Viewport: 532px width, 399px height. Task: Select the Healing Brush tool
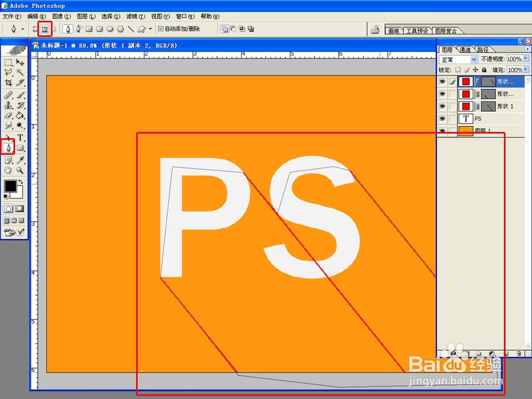8,95
